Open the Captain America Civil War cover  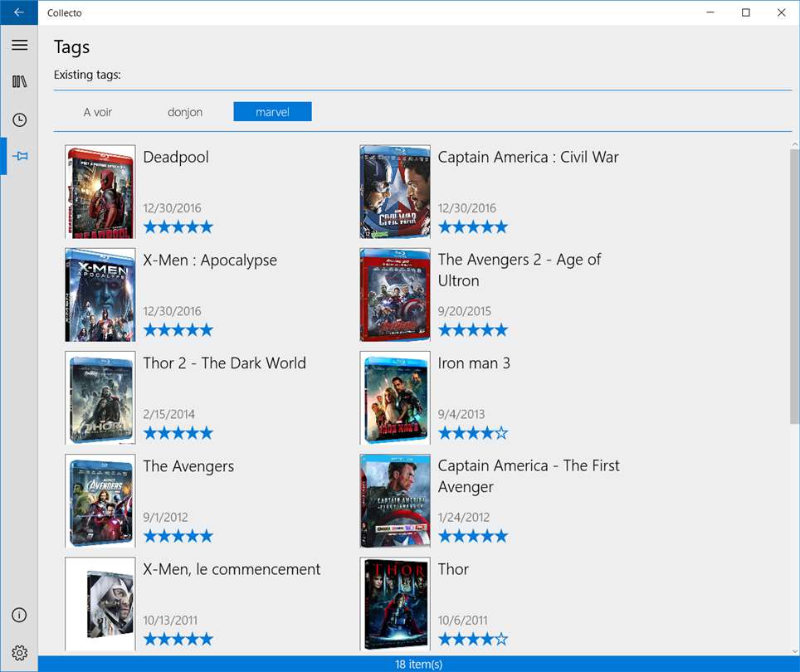coord(395,192)
